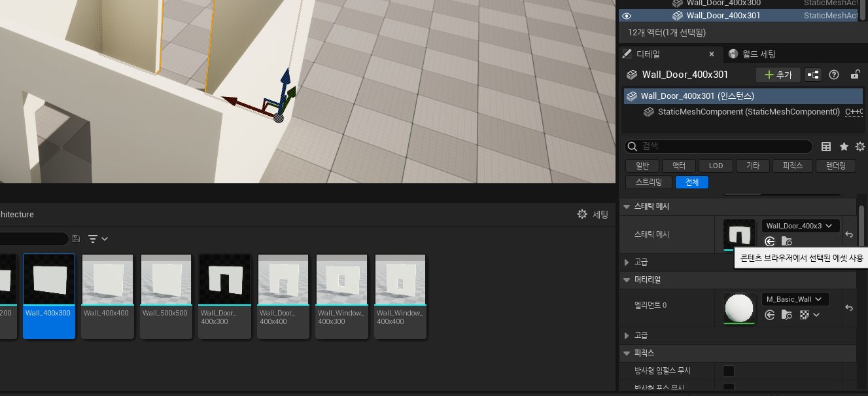Select the 디테일 tab
868x396 pixels.
pos(670,54)
